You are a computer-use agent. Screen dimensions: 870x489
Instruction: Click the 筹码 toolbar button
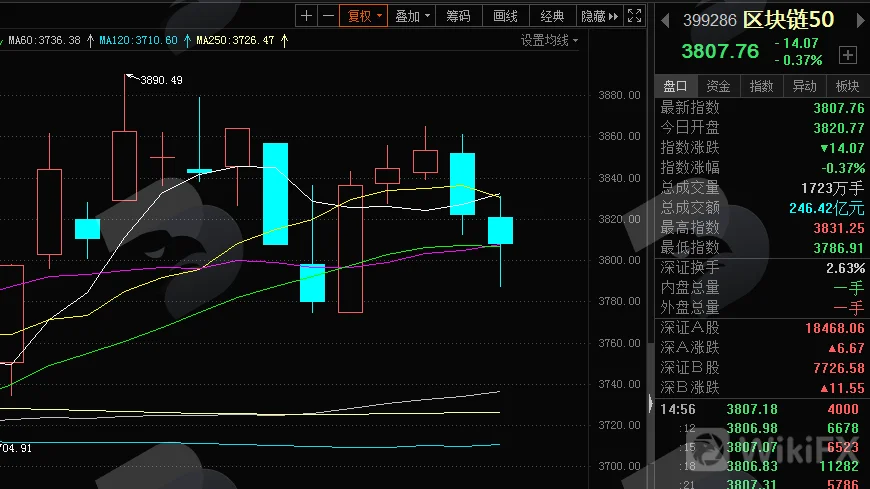point(459,16)
